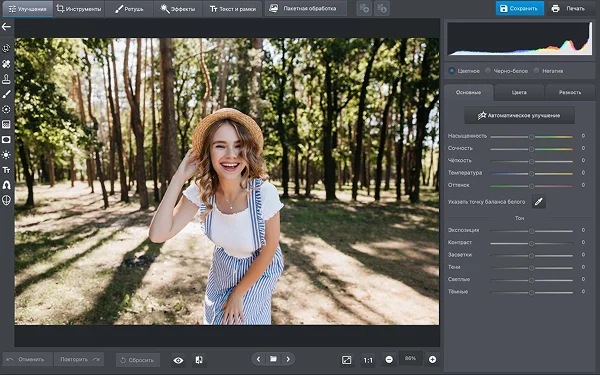Image resolution: width=600 pixels, height=375 pixels.
Task: Select the Text tool in left sidebar
Action: tap(6, 170)
